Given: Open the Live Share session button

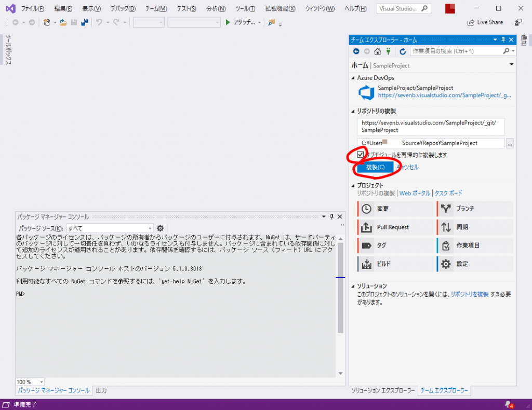Looking at the screenshot, I should [x=485, y=22].
